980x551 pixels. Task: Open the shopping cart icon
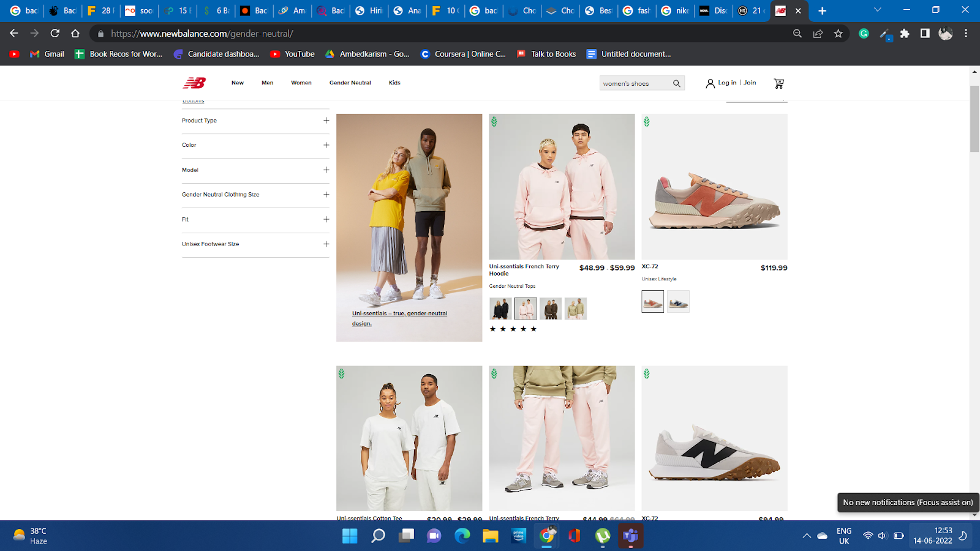[779, 83]
